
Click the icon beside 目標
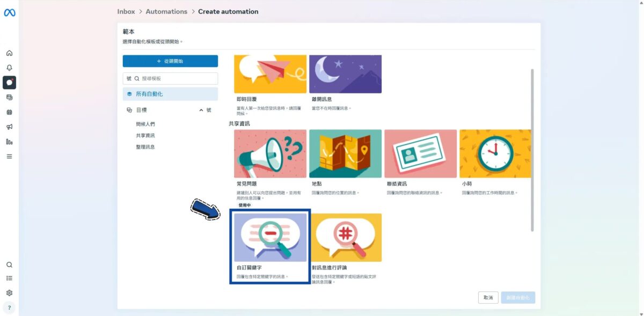(x=129, y=110)
